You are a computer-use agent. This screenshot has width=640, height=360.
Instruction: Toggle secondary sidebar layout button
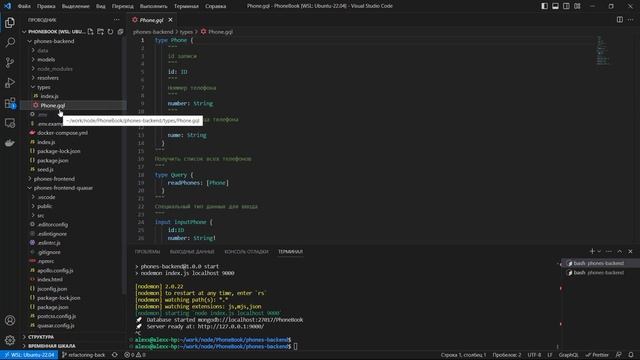click(x=566, y=6)
